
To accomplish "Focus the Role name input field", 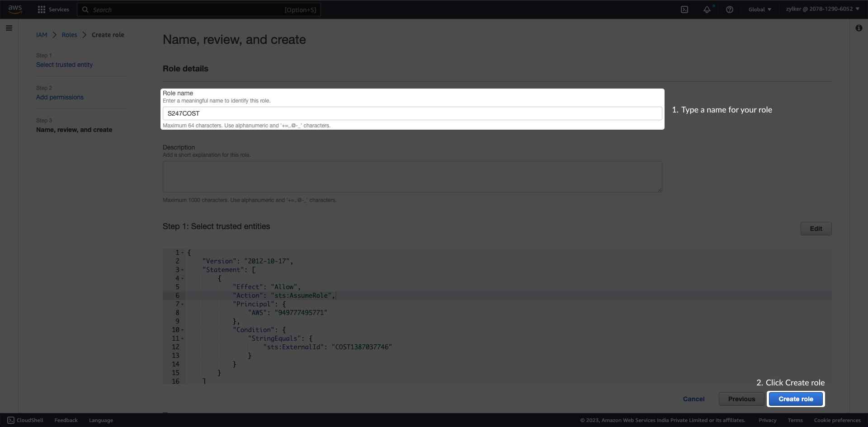I will 412,113.
